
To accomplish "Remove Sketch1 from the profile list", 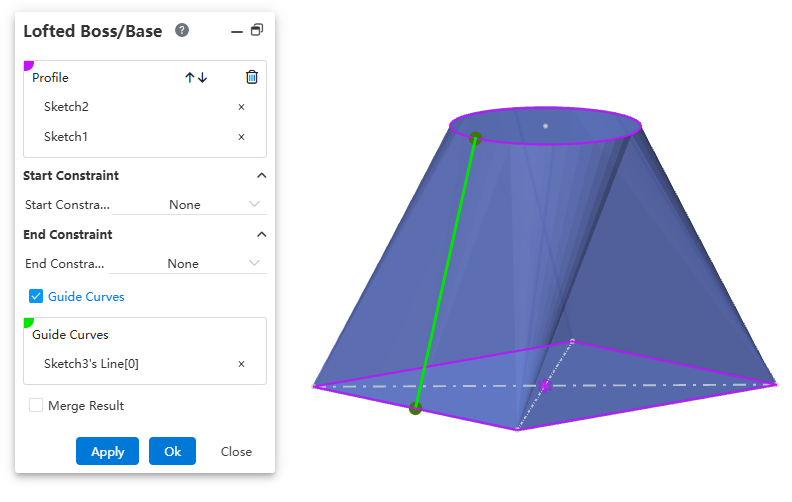I will coord(241,137).
